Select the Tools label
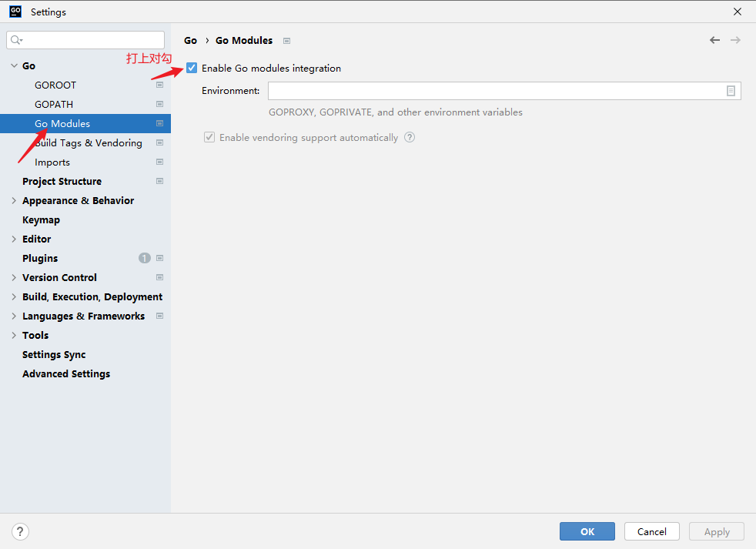The image size is (756, 549). pos(35,335)
